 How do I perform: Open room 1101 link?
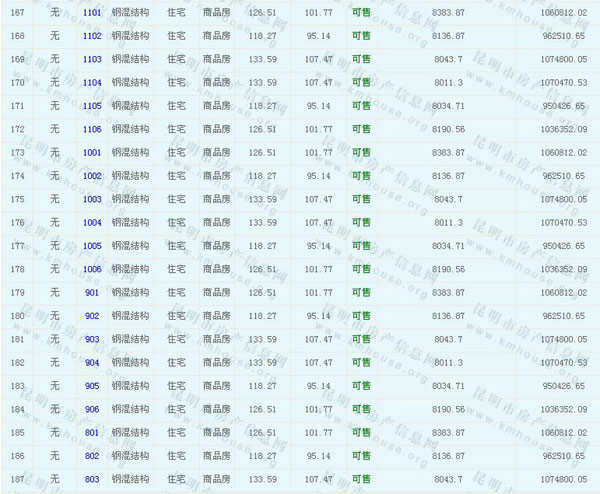pyautogui.click(x=92, y=12)
